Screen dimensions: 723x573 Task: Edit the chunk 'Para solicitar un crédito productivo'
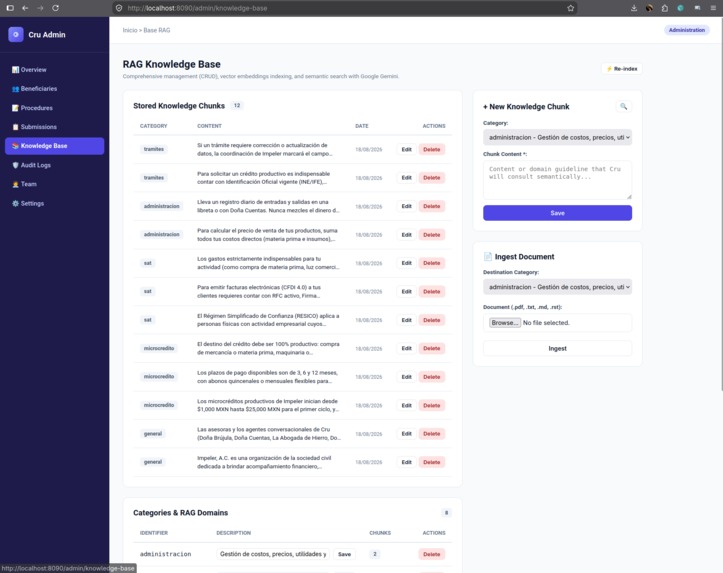point(406,177)
